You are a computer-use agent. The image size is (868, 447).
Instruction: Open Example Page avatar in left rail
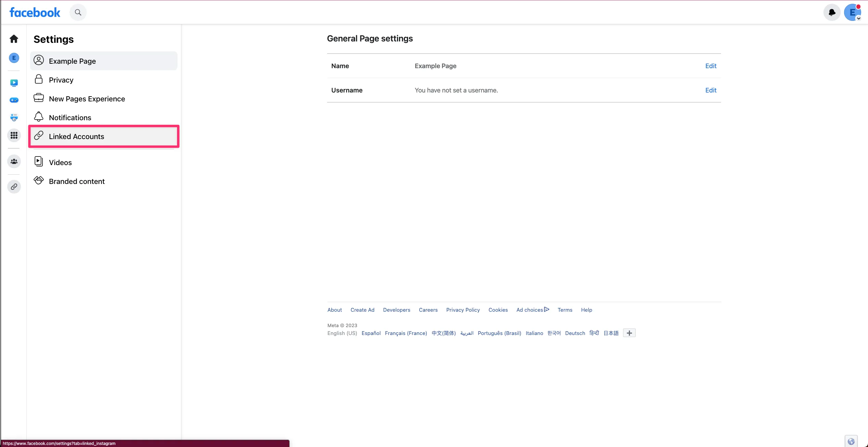[x=14, y=58]
